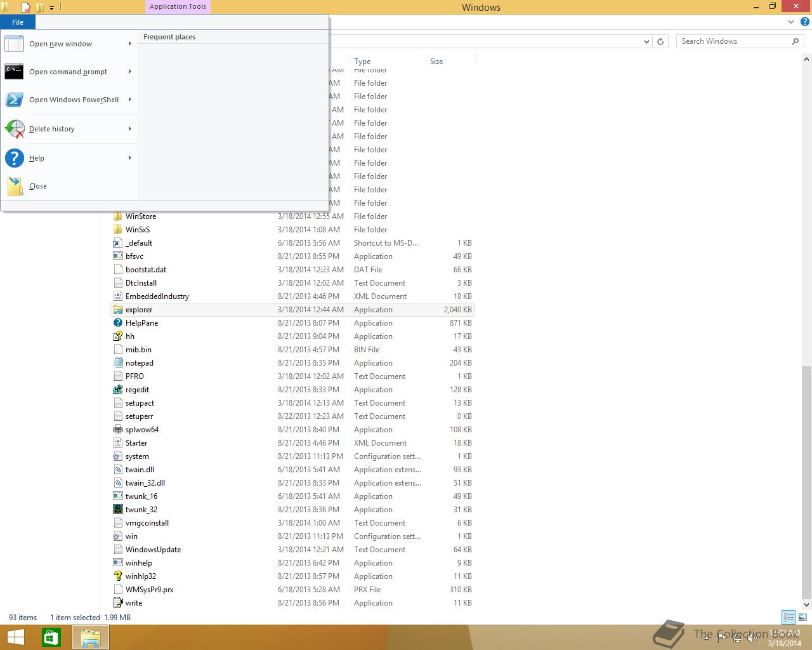This screenshot has height=650, width=812.
Task: Click the explorer application icon
Action: (117, 310)
